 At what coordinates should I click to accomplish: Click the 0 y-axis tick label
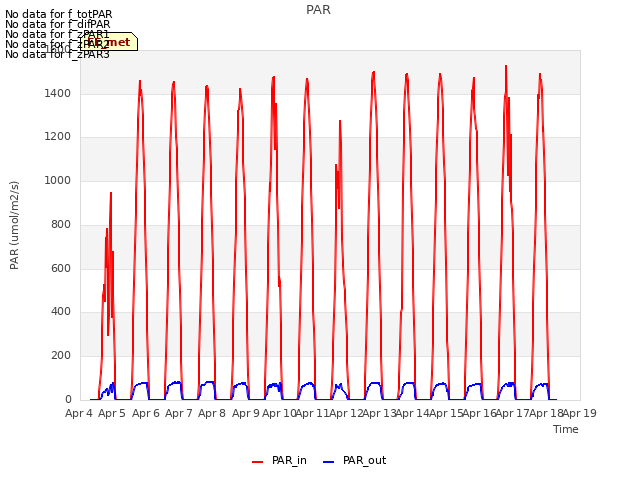coord(68,399)
